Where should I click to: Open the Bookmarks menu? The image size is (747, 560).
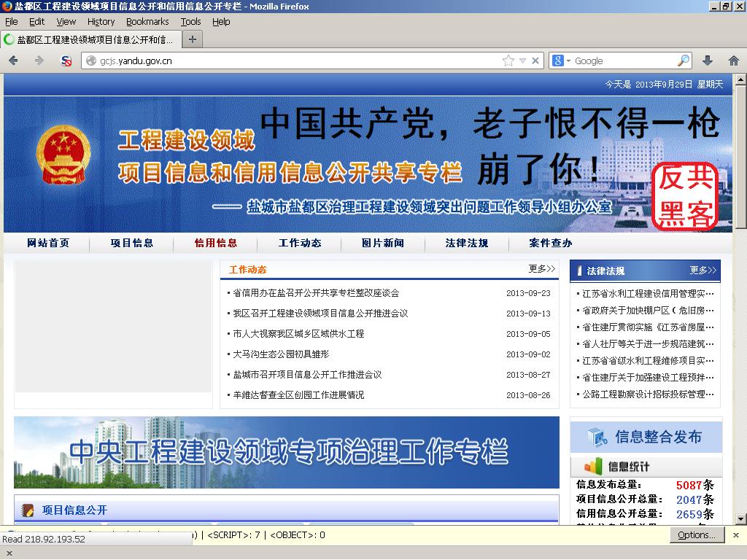point(147,21)
